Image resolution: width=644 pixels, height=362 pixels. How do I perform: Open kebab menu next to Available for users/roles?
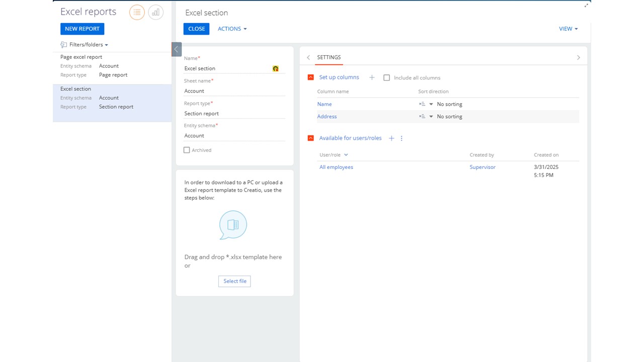(x=401, y=138)
